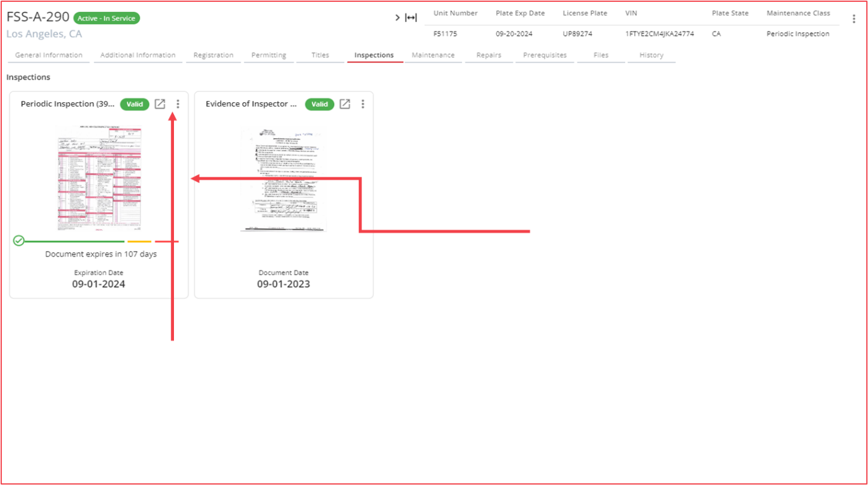Expand the Plate Exp Date column header
The image size is (868, 485).
pyautogui.click(x=521, y=13)
